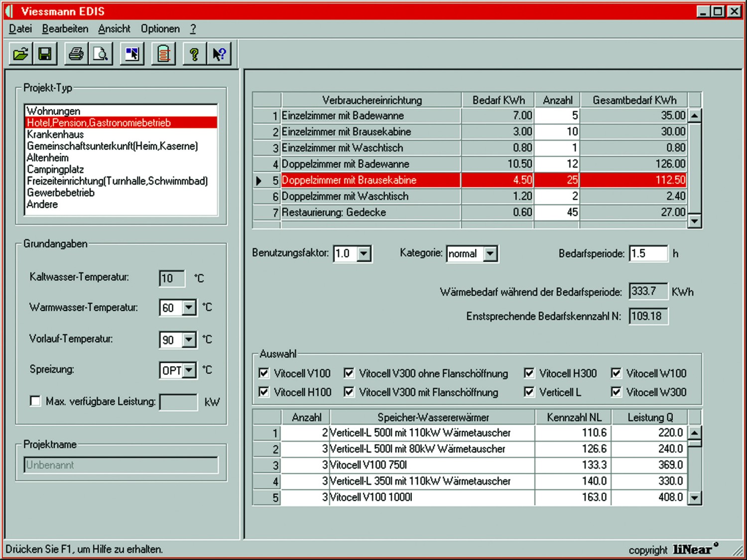Open the Bearbeiten menu

tap(65, 29)
